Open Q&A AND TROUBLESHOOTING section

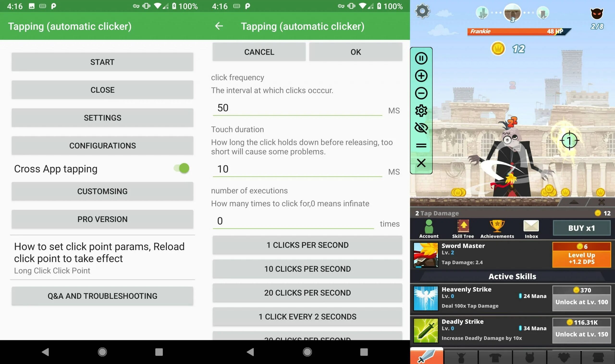click(102, 296)
